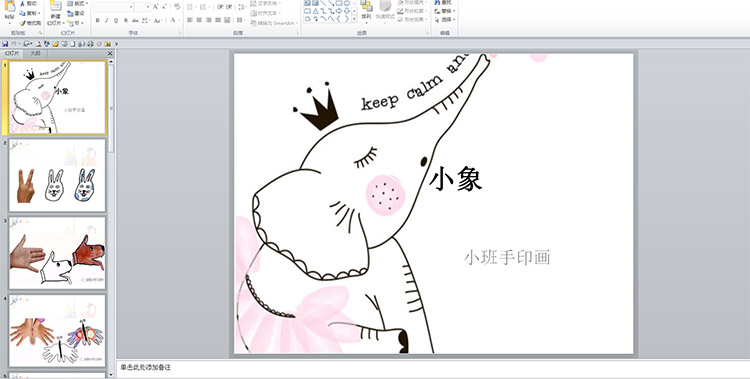750x379 pixels.
Task: Open the Columns dropdown
Action: point(241,20)
